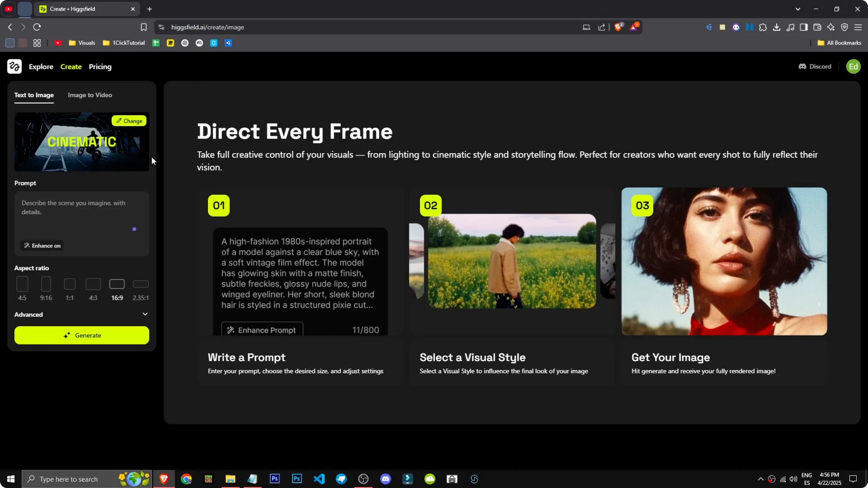
Task: Open Photoshop from the taskbar
Action: [x=274, y=479]
